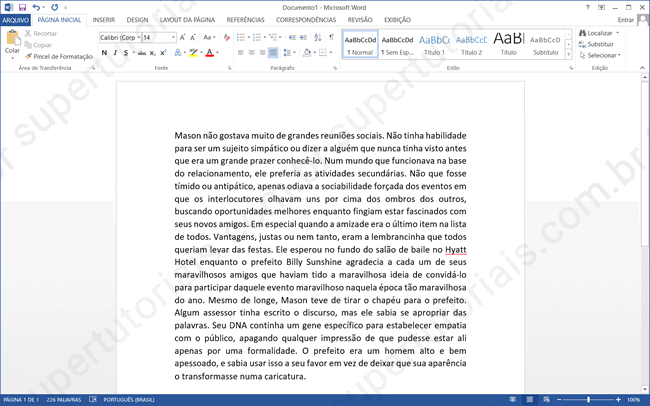Apply bold with the N button

[x=104, y=53]
